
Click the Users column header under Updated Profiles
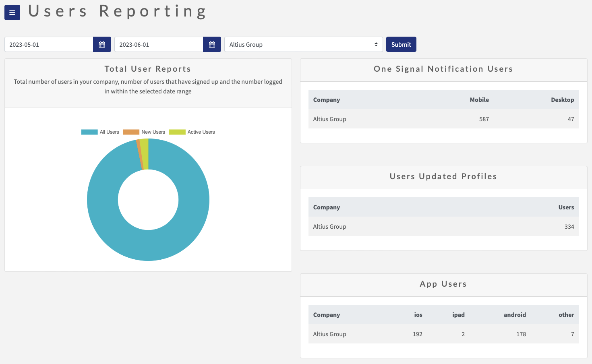click(x=566, y=207)
